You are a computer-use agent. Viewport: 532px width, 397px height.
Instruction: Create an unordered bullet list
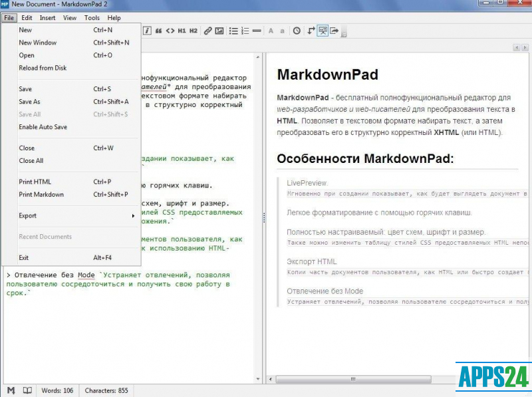233,31
